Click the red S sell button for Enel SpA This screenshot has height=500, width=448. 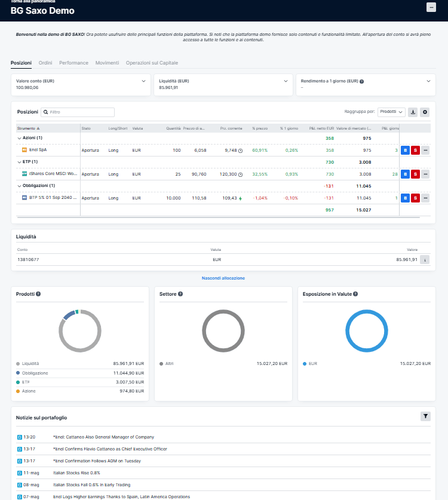415,150
